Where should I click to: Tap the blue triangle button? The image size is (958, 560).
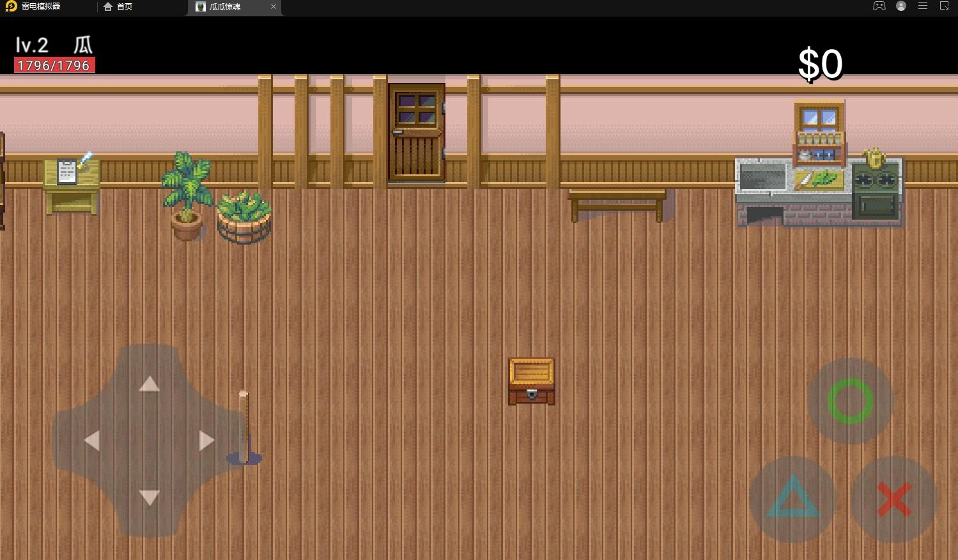click(x=792, y=498)
